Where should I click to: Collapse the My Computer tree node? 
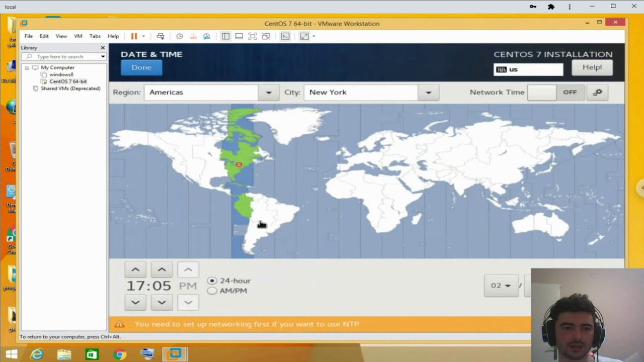coord(27,68)
